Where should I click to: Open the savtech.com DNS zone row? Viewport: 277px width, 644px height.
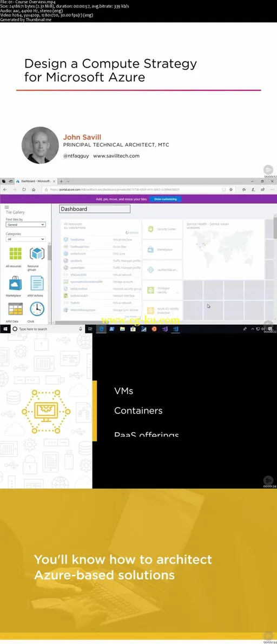pos(101,254)
